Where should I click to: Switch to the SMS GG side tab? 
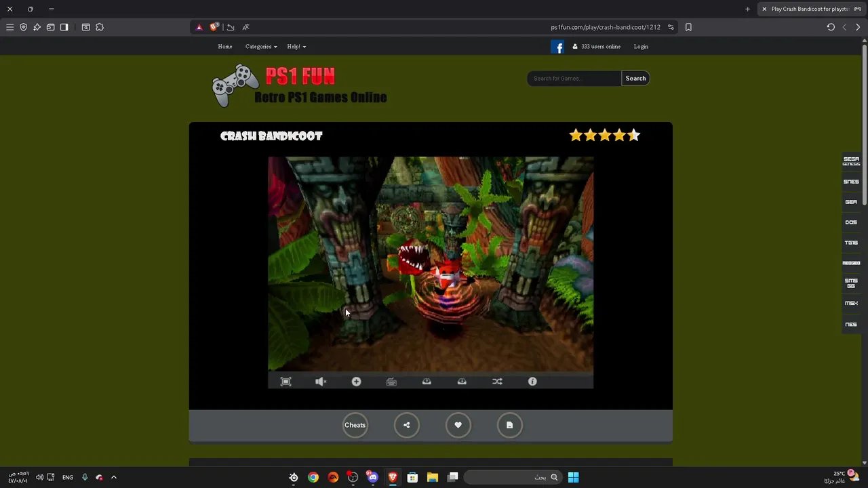coord(851,283)
